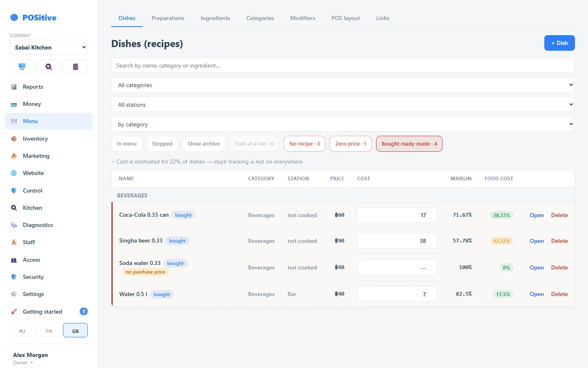Image resolution: width=588 pixels, height=368 pixels.
Task: Open the Soda water 0.33 dish
Action: click(x=537, y=267)
